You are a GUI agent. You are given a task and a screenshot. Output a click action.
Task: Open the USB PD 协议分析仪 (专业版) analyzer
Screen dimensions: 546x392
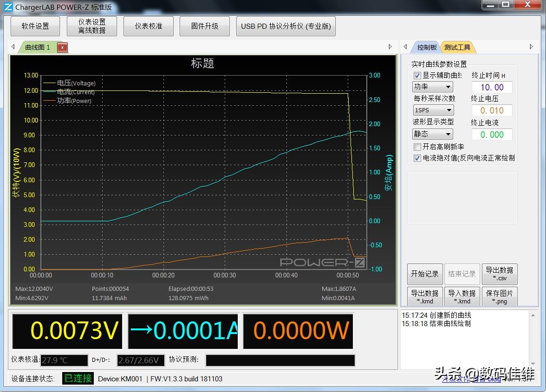point(286,26)
